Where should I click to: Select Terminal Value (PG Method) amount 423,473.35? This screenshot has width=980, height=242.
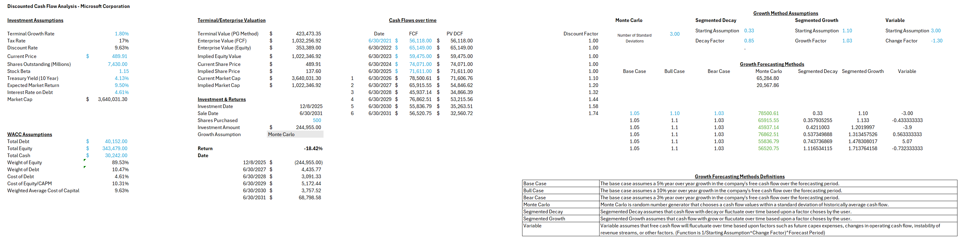(x=309, y=34)
